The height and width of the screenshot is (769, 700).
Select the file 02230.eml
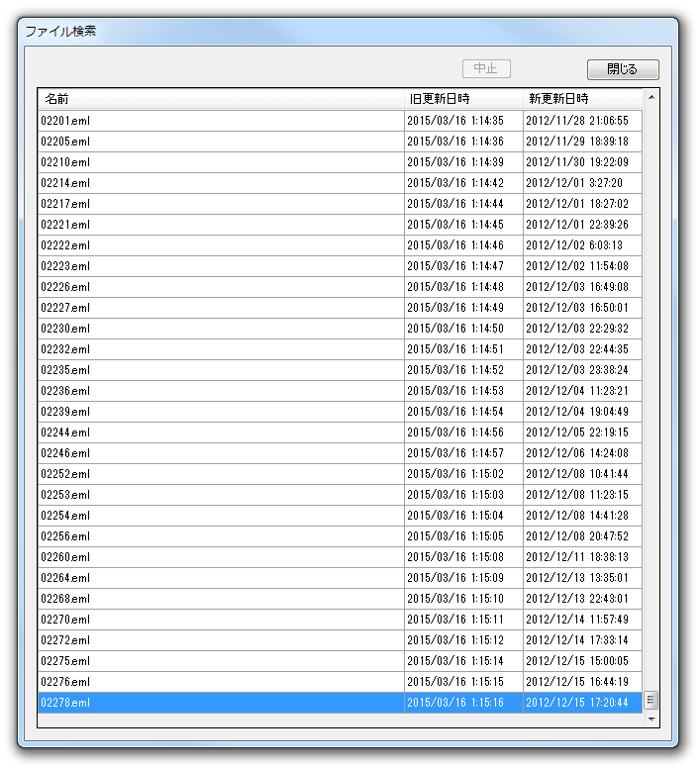(340, 329)
